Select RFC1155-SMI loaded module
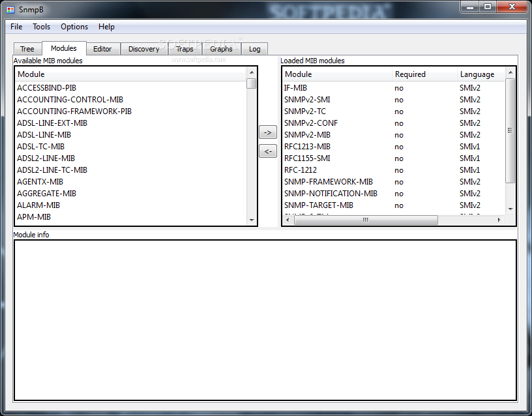 pyautogui.click(x=306, y=158)
